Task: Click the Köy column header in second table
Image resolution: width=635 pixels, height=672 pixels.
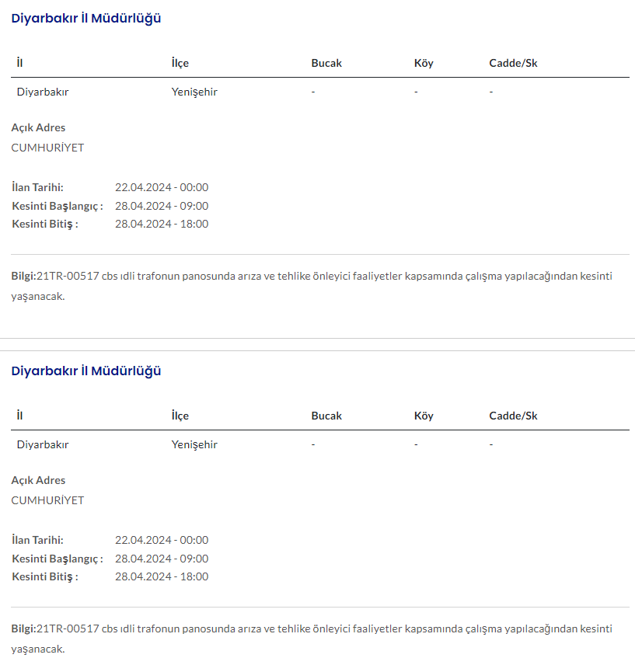Action: coord(424,416)
